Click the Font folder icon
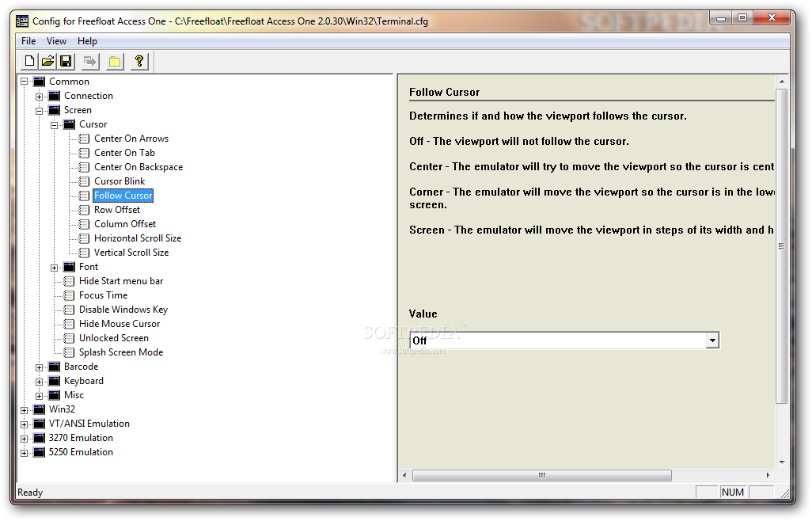This screenshot has width=812, height=521. click(70, 267)
